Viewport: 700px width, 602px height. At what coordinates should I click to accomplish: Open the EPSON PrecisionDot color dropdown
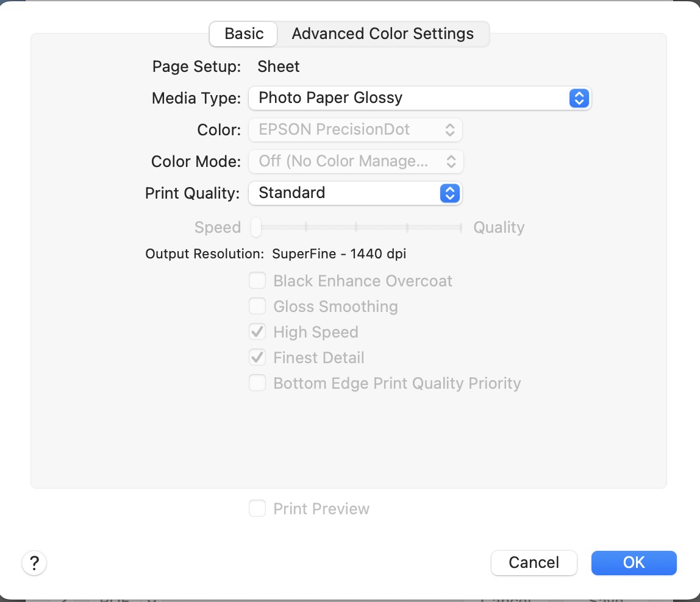click(355, 130)
